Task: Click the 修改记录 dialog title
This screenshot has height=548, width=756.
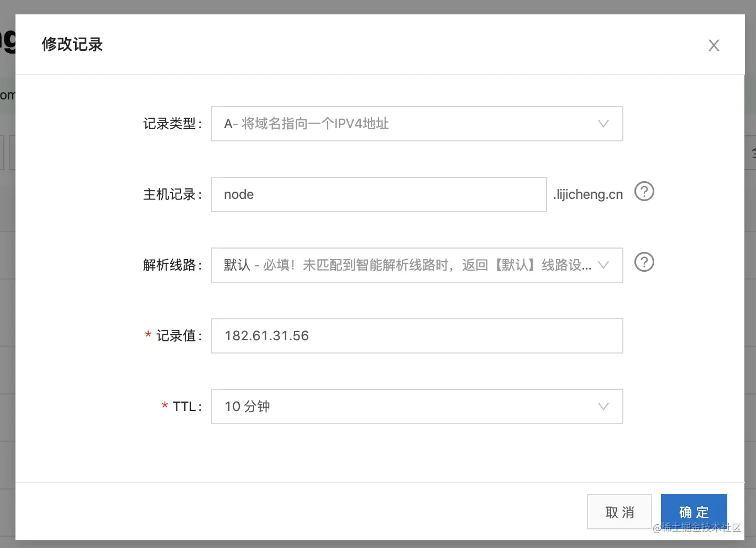Action: 72,45
